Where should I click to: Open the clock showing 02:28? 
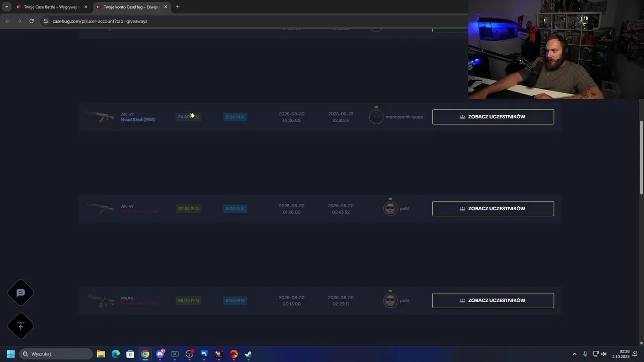click(621, 354)
